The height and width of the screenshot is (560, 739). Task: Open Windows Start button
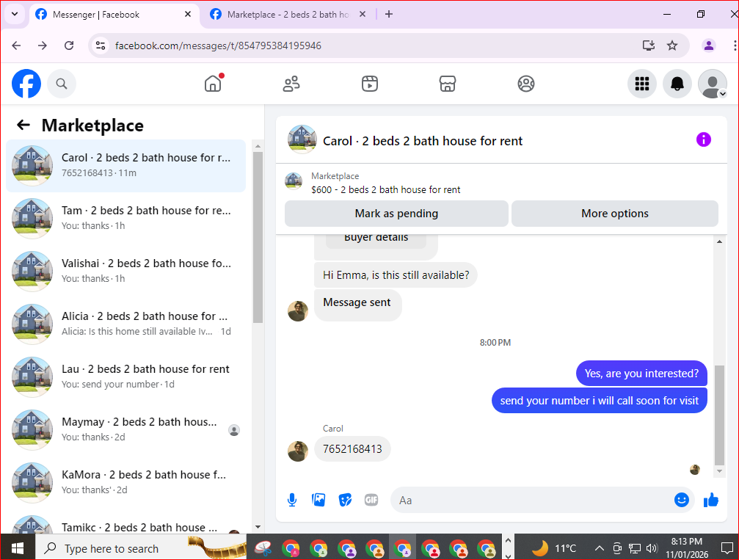[x=18, y=548]
